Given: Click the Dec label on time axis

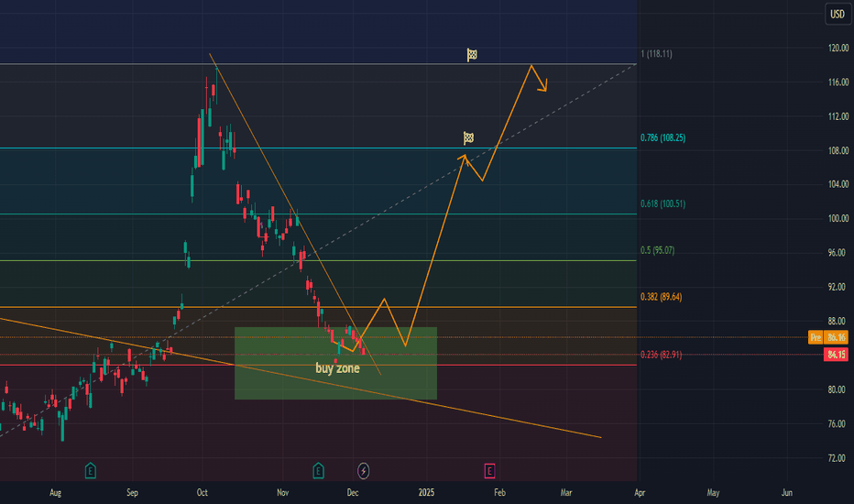Looking at the screenshot, I should pyautogui.click(x=353, y=493).
